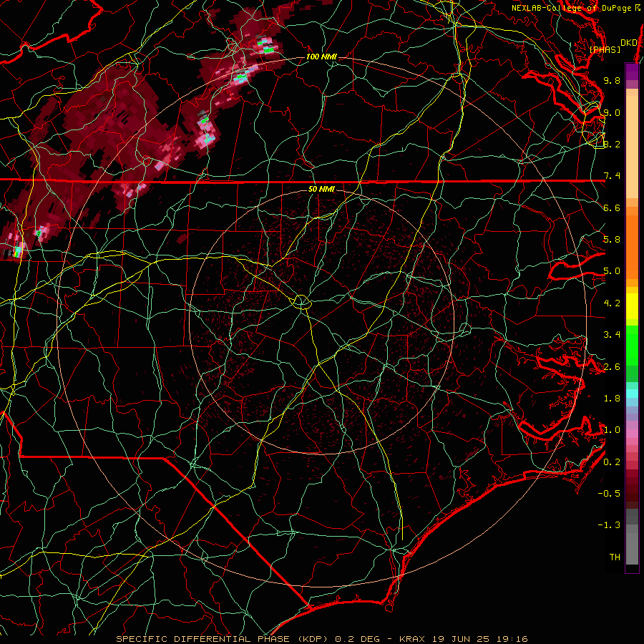This screenshot has width=644, height=644.
Task: Pick the yellow segment of the color bar
Action: (x=632, y=306)
